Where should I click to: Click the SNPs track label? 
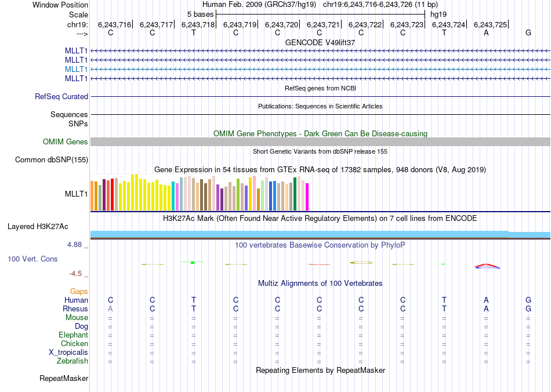78,124
